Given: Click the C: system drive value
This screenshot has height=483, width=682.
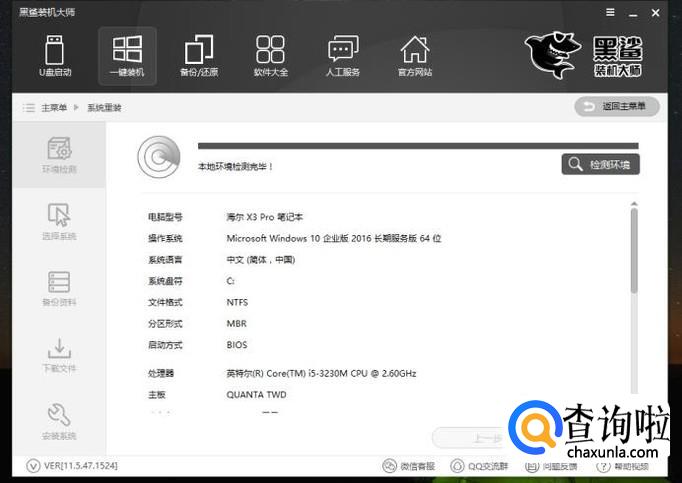Looking at the screenshot, I should (x=231, y=281).
